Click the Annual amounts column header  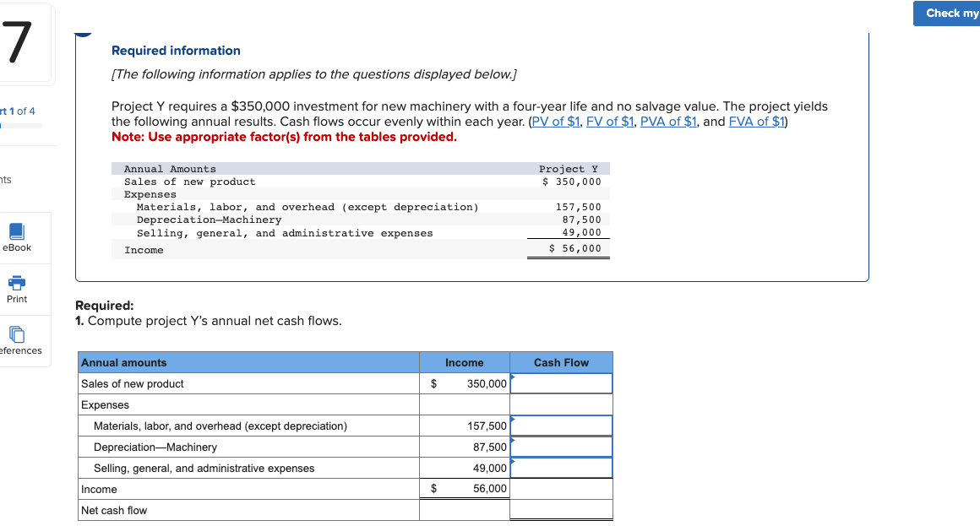248,363
